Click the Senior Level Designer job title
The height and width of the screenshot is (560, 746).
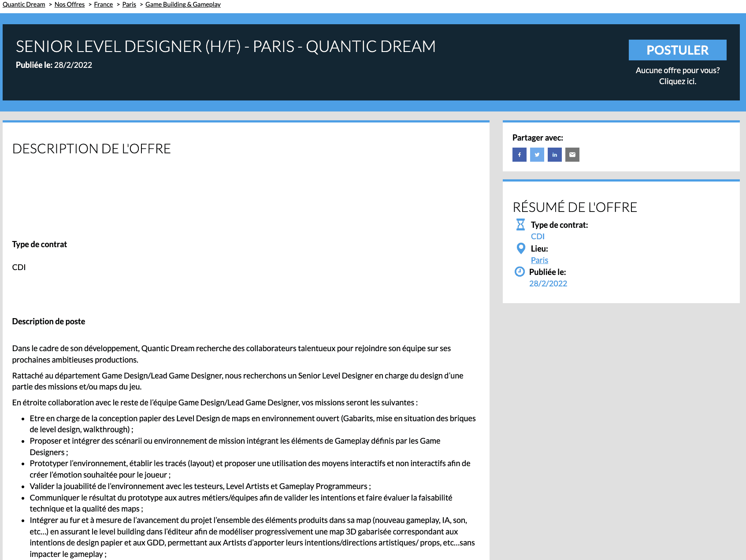[226, 47]
